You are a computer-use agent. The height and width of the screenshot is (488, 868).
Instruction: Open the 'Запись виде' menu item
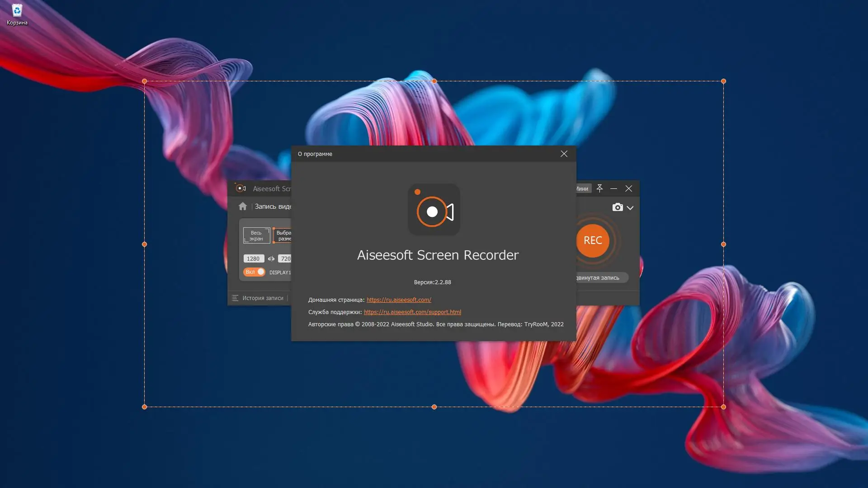(274, 206)
